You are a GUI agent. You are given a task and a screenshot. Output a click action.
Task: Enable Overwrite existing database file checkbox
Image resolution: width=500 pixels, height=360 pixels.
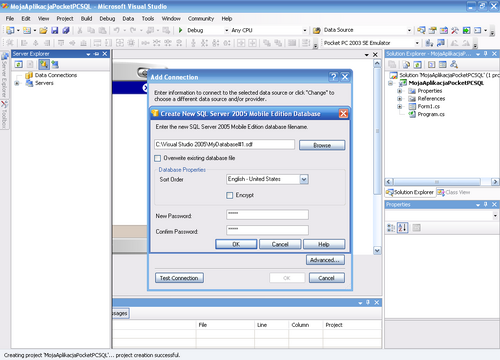pyautogui.click(x=158, y=158)
